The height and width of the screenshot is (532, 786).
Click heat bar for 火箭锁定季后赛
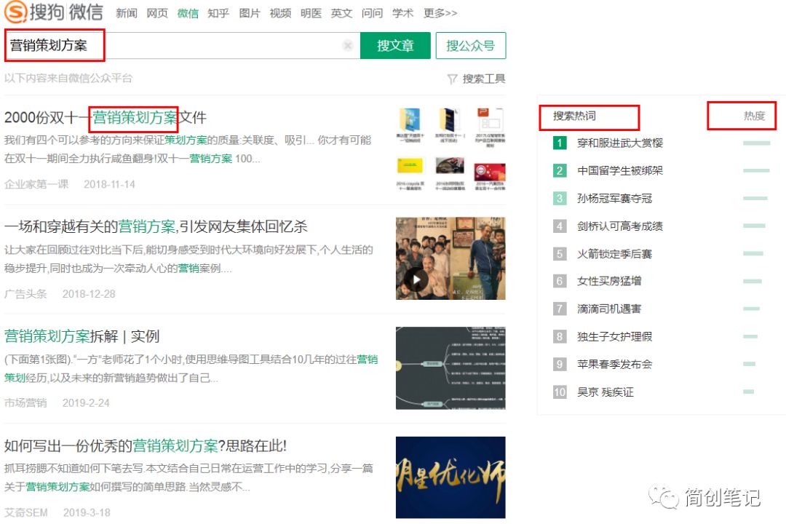(x=753, y=254)
